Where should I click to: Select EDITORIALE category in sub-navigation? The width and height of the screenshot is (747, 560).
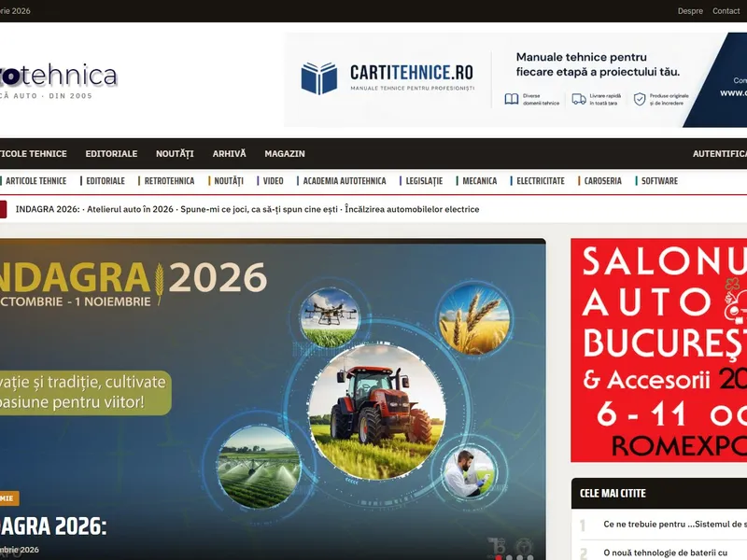pyautogui.click(x=106, y=181)
